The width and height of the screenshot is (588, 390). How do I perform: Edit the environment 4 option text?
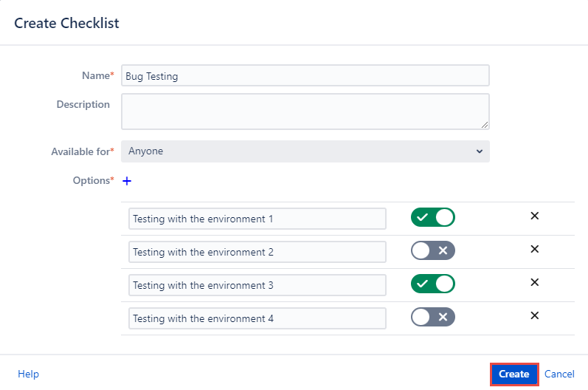(x=257, y=318)
